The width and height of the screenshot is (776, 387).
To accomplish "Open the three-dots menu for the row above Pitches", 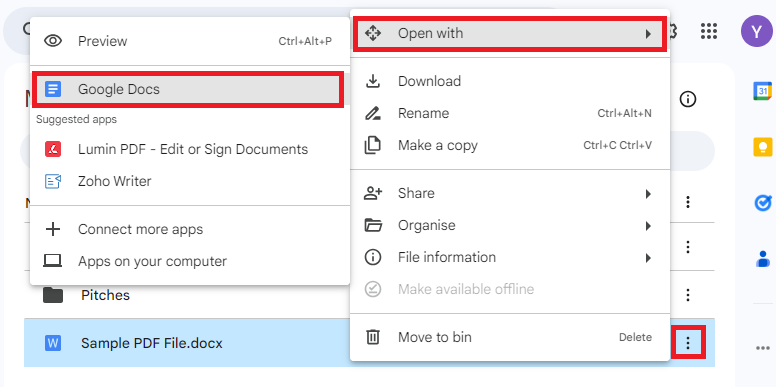I will coord(688,246).
